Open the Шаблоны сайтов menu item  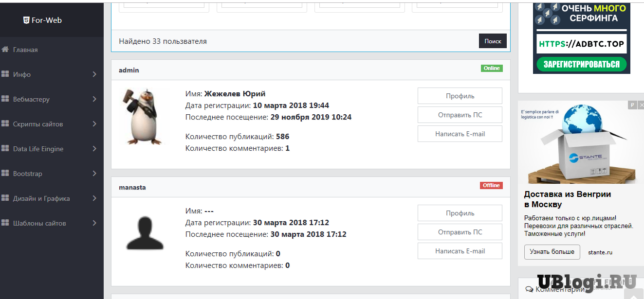[39, 223]
